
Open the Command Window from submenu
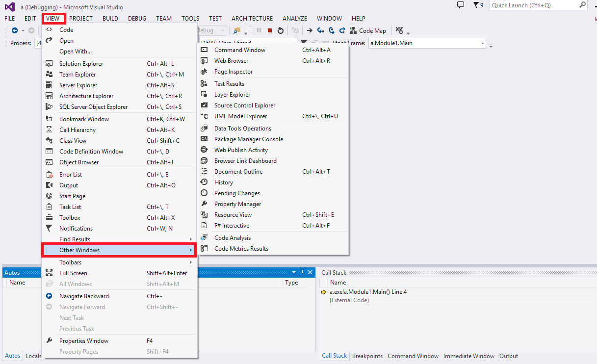[273, 50]
